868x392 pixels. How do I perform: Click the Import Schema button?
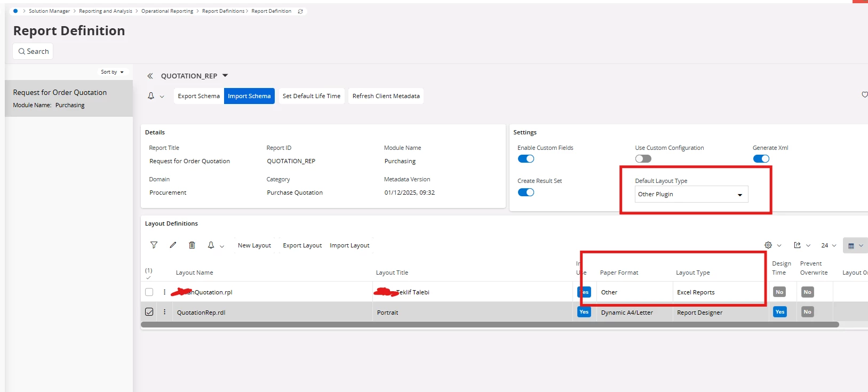click(249, 96)
